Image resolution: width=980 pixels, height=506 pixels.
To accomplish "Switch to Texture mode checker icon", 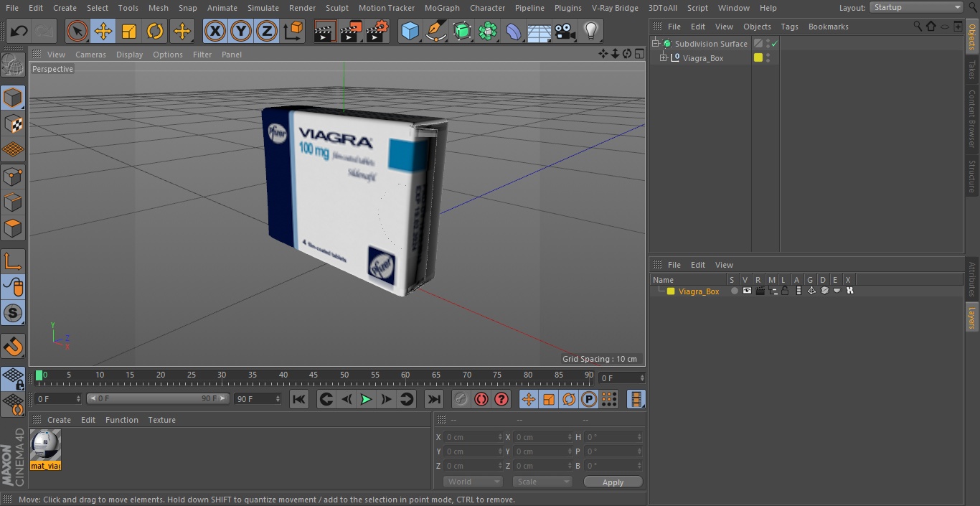I will [x=13, y=123].
